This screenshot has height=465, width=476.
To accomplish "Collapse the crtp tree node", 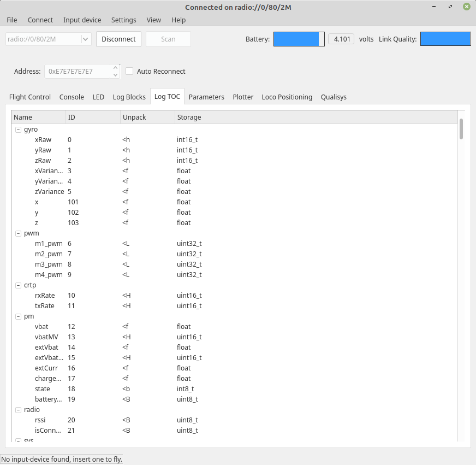I will 18,285.
